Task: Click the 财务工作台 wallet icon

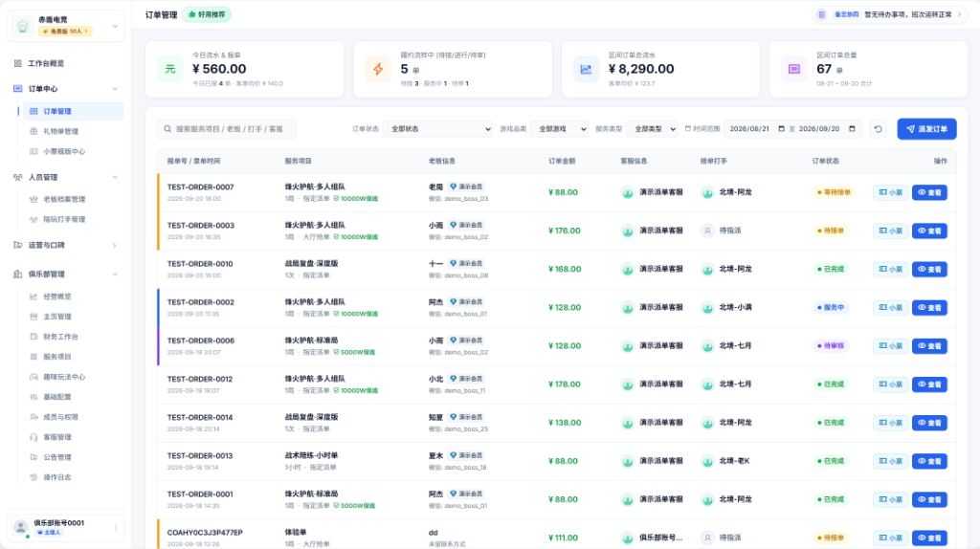Action: tap(33, 337)
